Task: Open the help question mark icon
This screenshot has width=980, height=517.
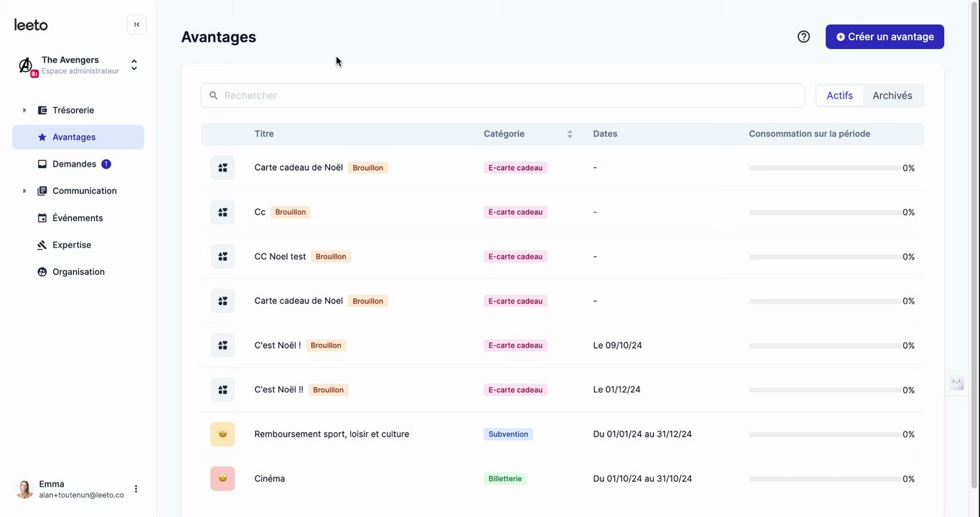Action: (x=804, y=37)
